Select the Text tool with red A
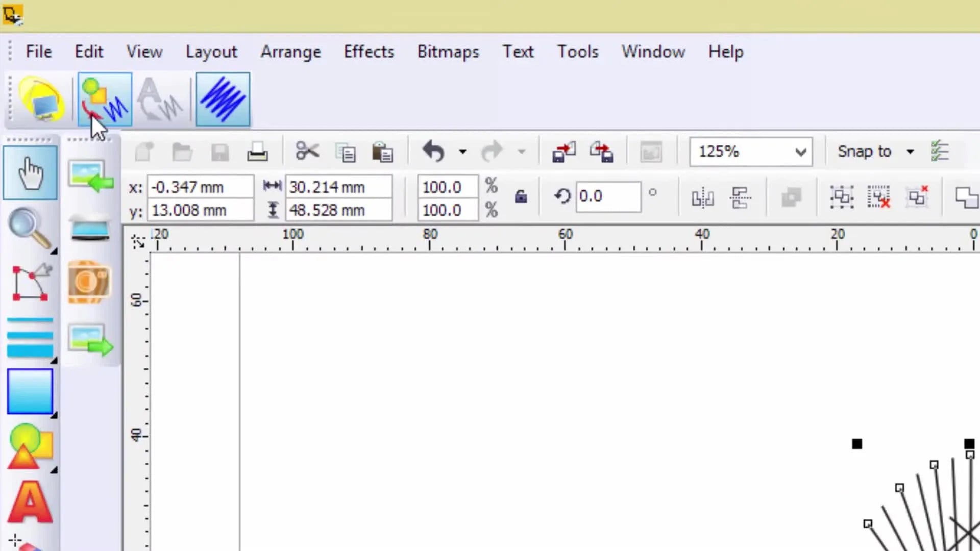This screenshot has height=551, width=980. pyautogui.click(x=30, y=502)
